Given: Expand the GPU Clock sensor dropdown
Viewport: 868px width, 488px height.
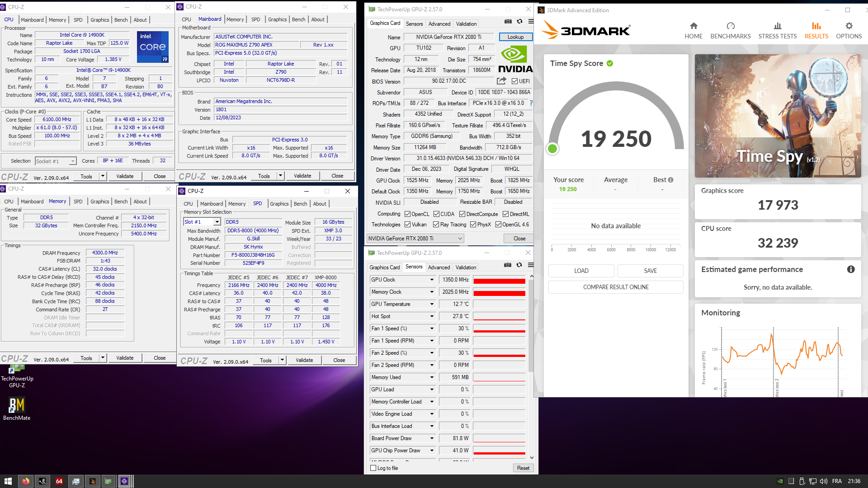Looking at the screenshot, I should 432,280.
